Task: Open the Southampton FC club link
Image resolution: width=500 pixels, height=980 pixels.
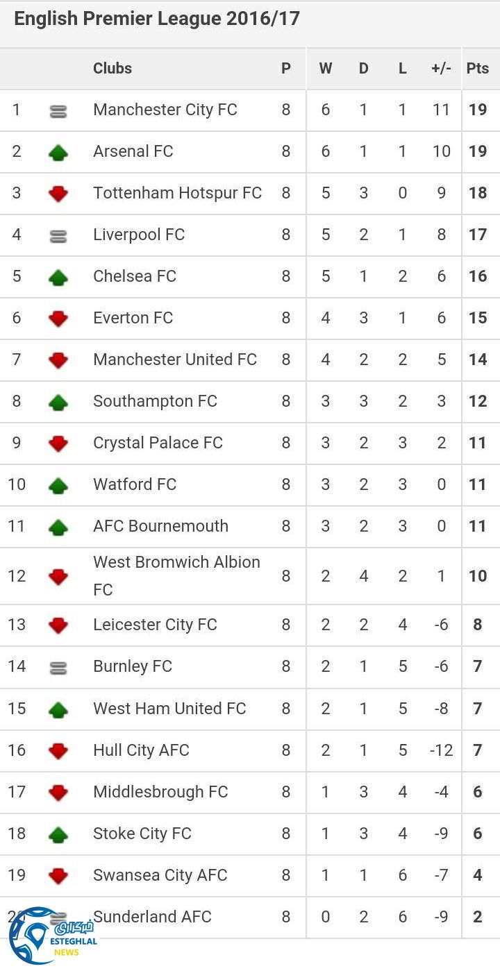Action: click(155, 401)
